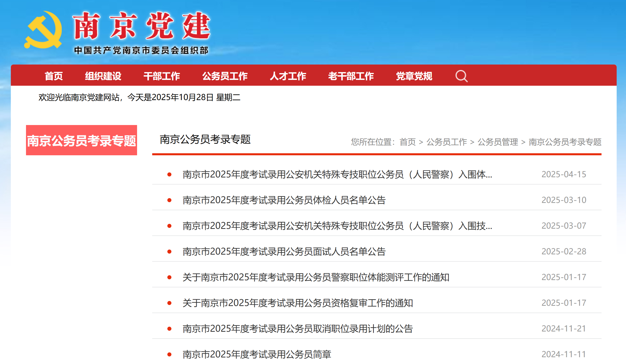Open 资格复审工作的通知 article
The height and width of the screenshot is (364, 626).
tap(298, 303)
